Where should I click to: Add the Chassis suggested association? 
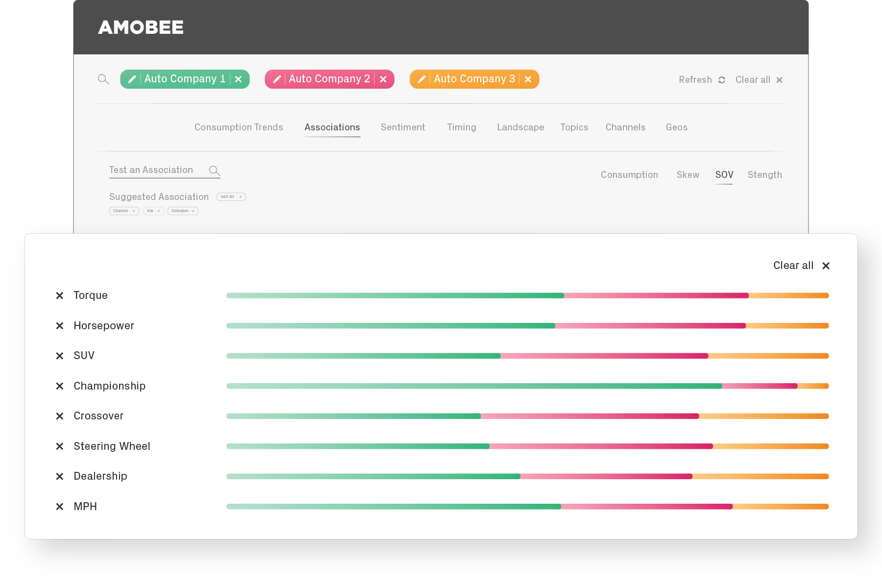124,211
